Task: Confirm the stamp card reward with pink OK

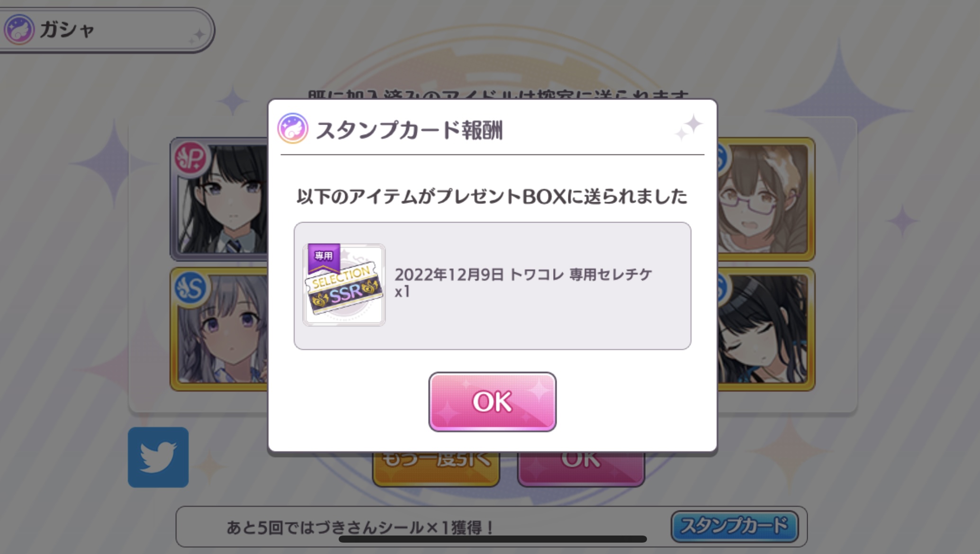Action: click(x=492, y=402)
